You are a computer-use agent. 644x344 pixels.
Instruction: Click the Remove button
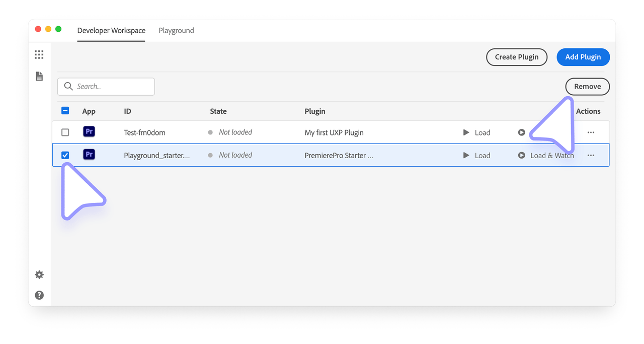(587, 86)
